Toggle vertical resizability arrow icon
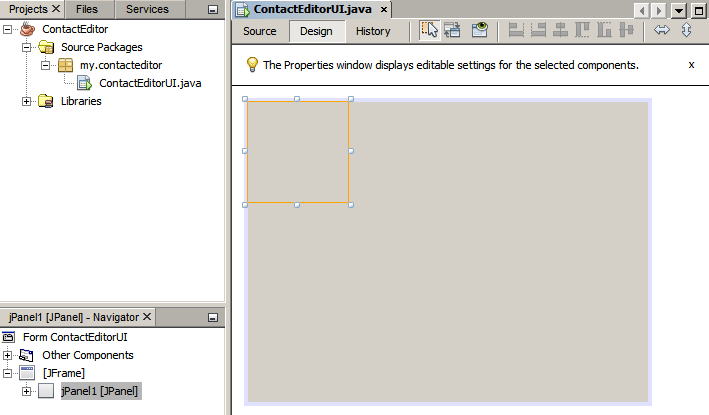709x415 pixels. point(687,30)
